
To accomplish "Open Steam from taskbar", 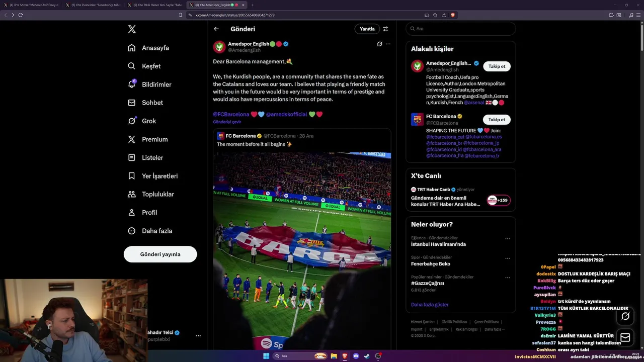I will point(367,356).
